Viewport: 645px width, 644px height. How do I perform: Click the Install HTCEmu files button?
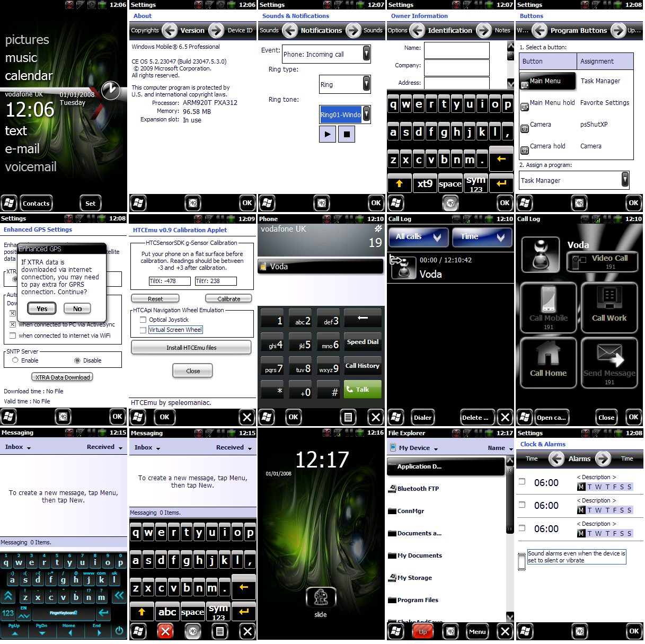click(191, 348)
